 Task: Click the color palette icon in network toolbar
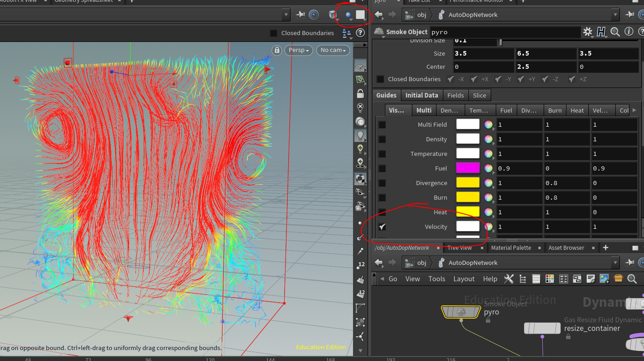coord(550,278)
